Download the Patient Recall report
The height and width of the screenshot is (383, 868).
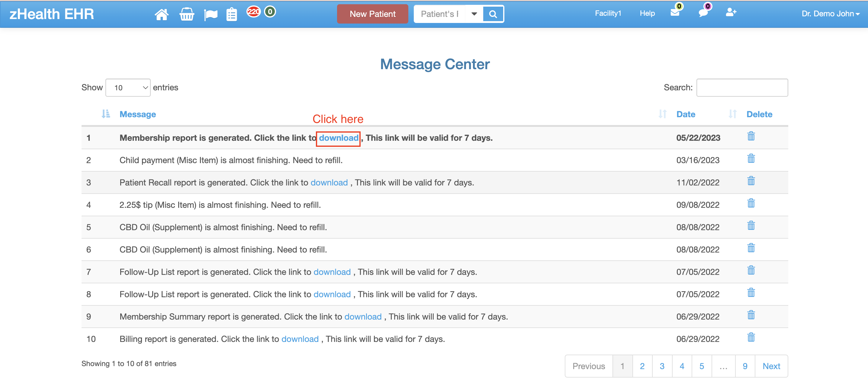329,182
